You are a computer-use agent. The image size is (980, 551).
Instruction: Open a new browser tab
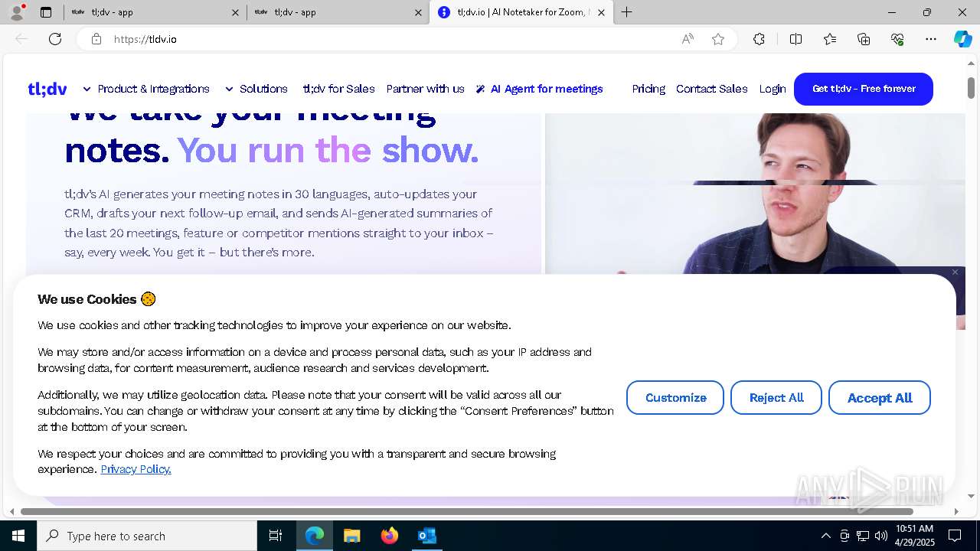point(627,12)
